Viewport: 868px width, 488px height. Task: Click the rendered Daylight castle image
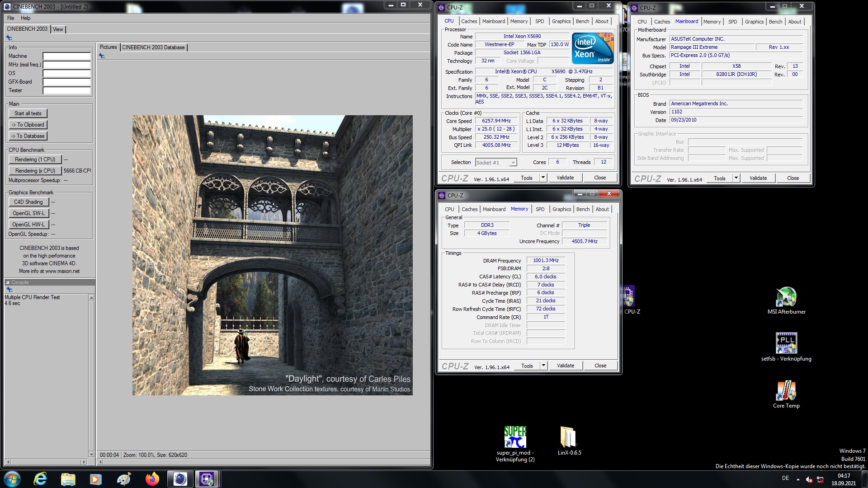(x=272, y=255)
